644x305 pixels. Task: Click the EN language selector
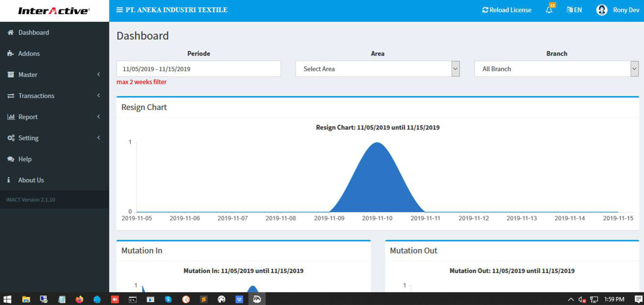tap(574, 9)
